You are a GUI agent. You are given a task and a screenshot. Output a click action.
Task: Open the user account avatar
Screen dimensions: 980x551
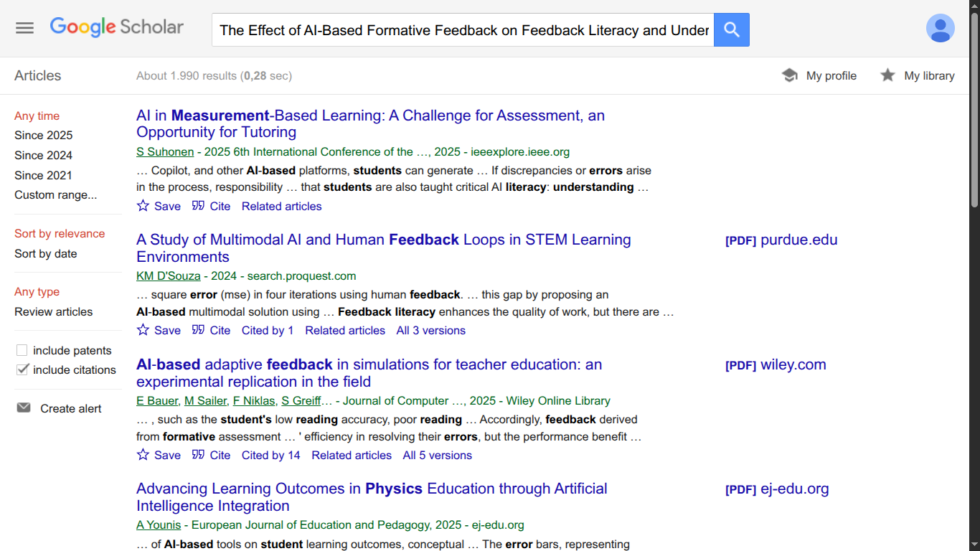pyautogui.click(x=940, y=28)
